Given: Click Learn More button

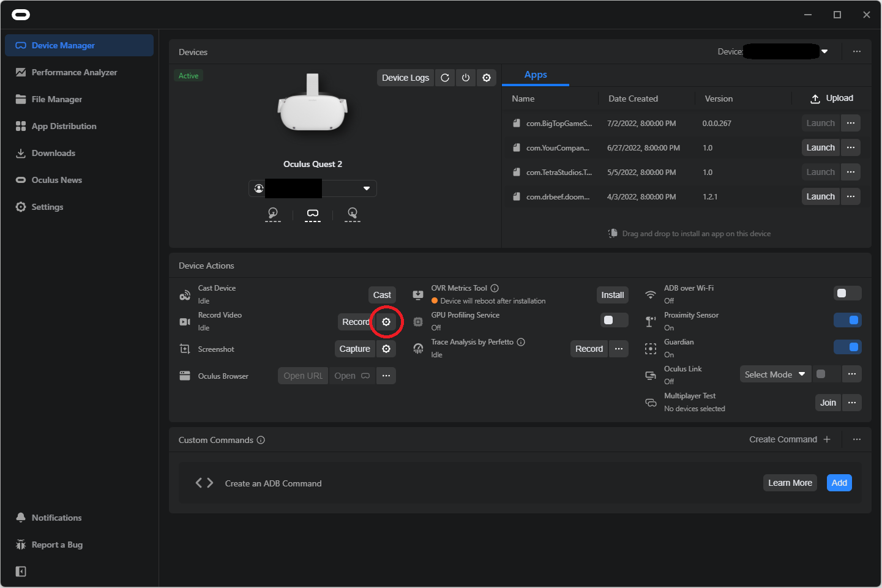Looking at the screenshot, I should coord(790,483).
